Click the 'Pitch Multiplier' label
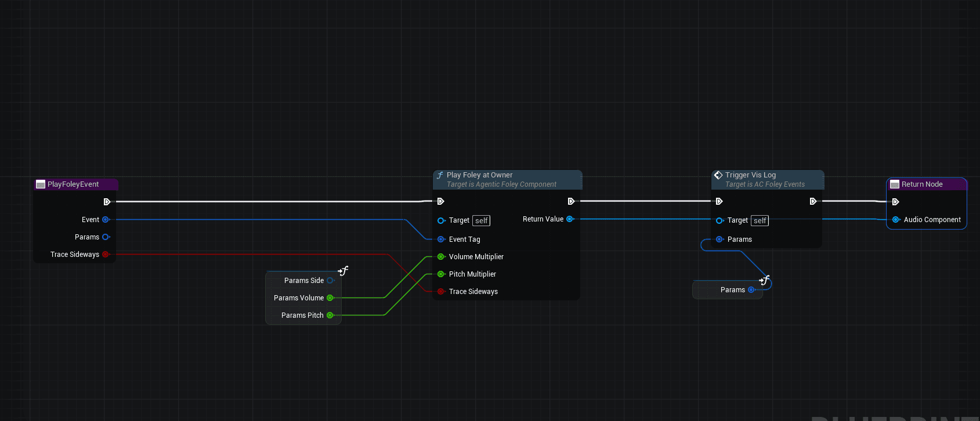The image size is (980, 421). tap(472, 274)
